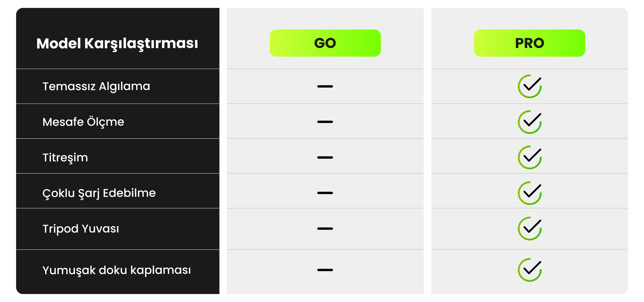Click the PRO checkmark for Mesafe Ölçme
Image resolution: width=644 pixels, height=302 pixels.
530,122
